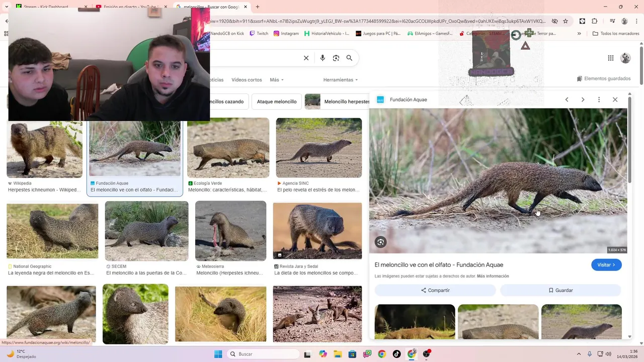Expand hidden bookmarks chevron
The height and width of the screenshot is (362, 644).
click(x=579, y=34)
